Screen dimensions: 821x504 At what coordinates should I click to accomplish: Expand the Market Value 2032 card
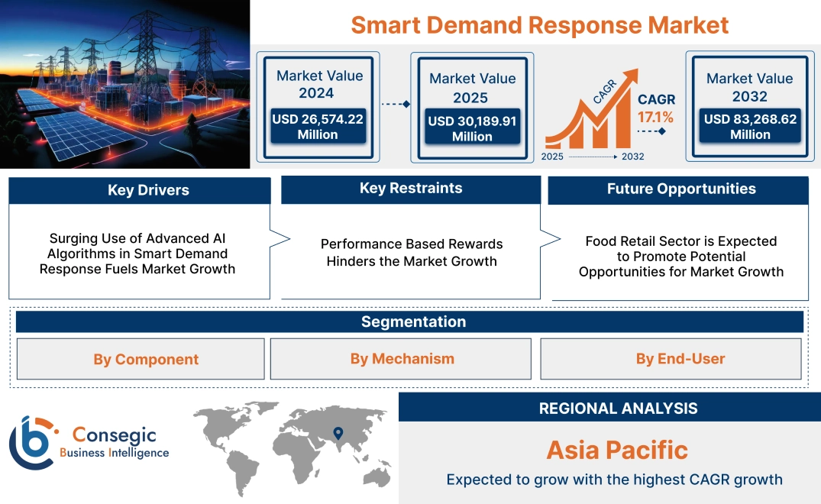749,107
